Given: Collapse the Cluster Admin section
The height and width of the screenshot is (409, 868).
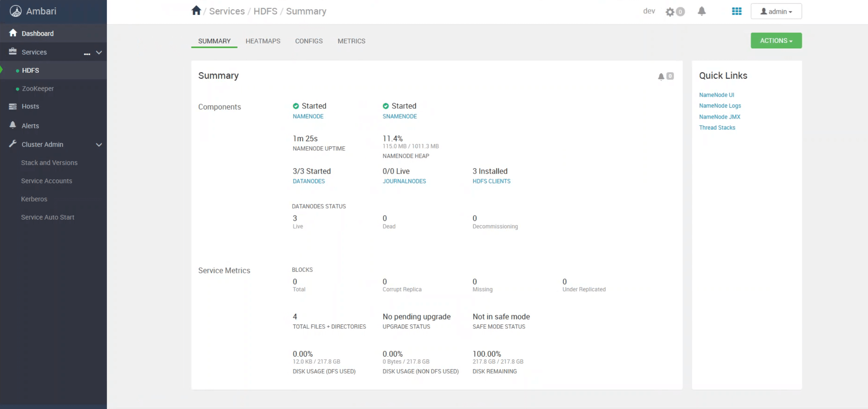Looking at the screenshot, I should coord(99,145).
